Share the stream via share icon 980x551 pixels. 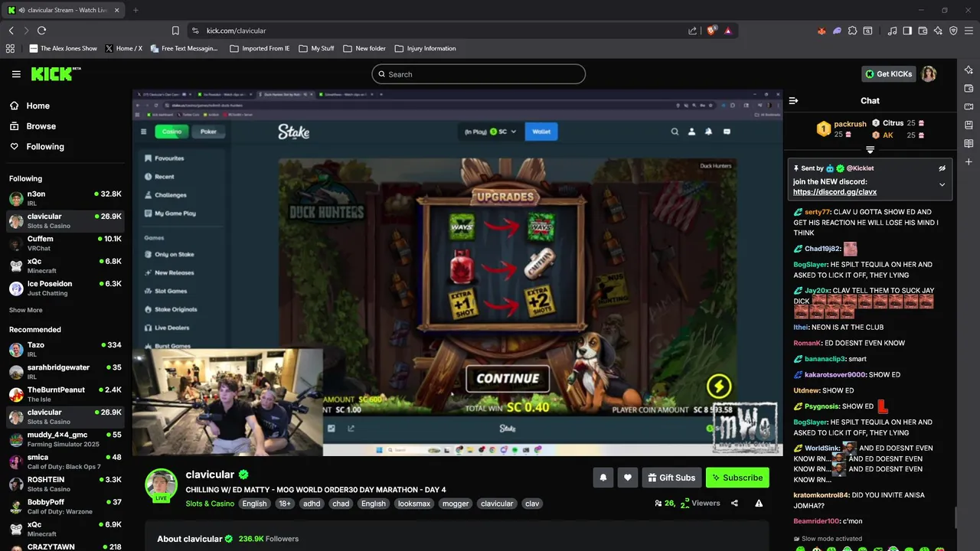(x=734, y=503)
